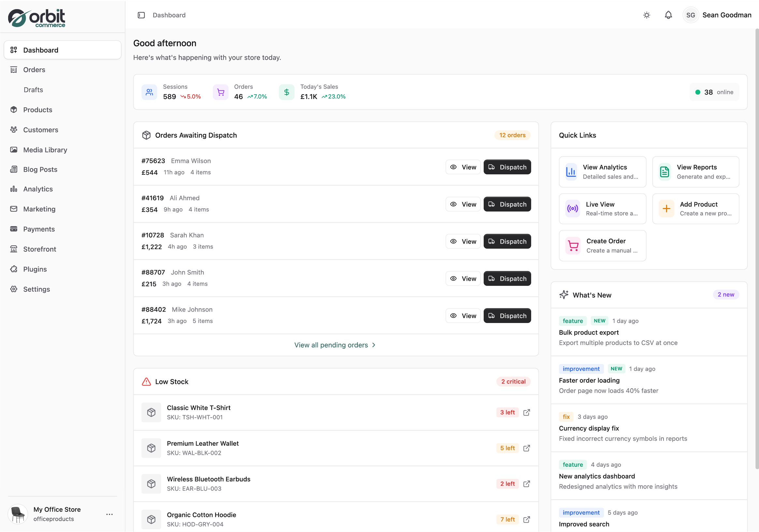Open the Payments section icon

click(14, 229)
